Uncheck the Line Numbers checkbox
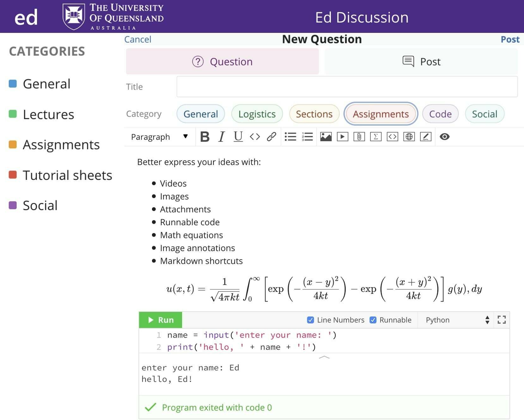Image resolution: width=524 pixels, height=420 pixels. click(310, 320)
